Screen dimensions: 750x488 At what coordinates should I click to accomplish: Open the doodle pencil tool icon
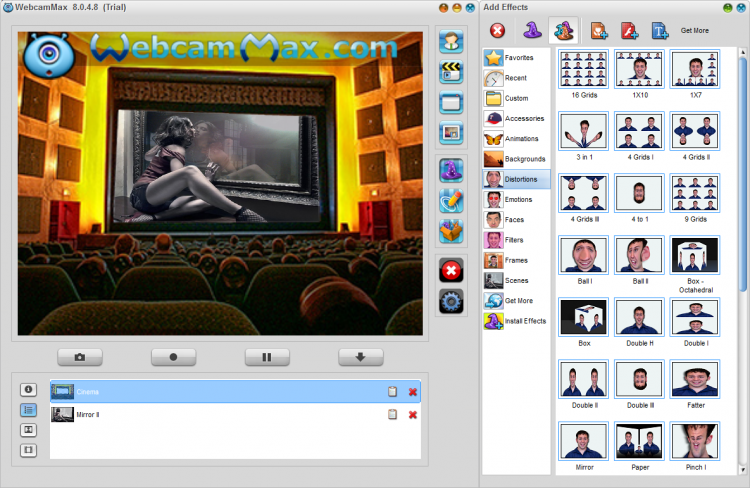click(451, 201)
